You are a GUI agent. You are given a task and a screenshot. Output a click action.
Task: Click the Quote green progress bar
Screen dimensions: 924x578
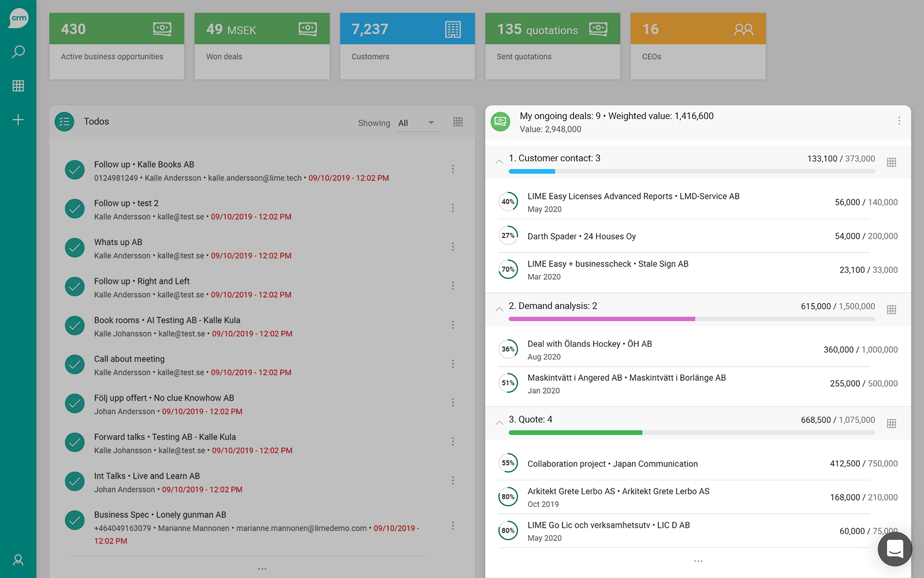click(575, 433)
